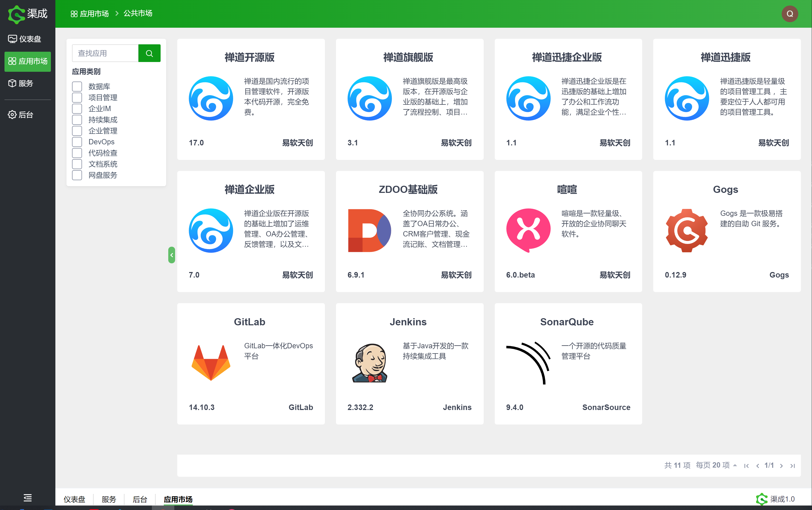This screenshot has height=510, width=812.
Task: Switch to the 服务 tab at the bottom
Action: 108,499
